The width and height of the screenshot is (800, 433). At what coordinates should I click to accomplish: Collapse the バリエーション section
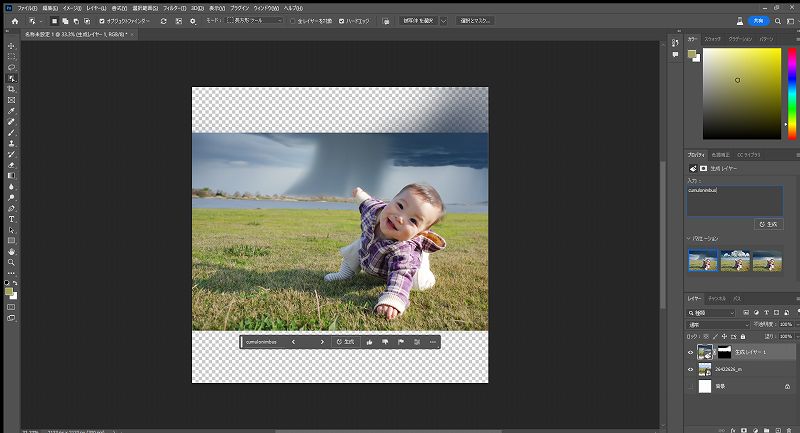click(689, 238)
